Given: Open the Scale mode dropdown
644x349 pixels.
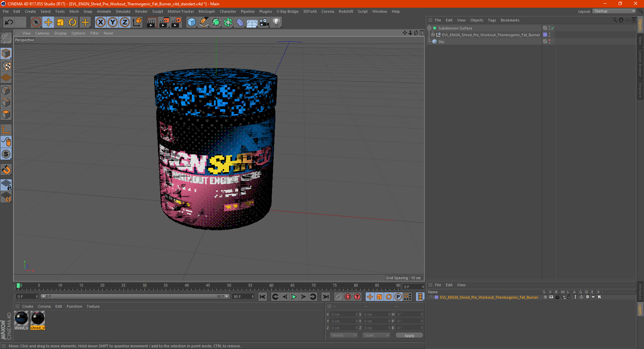Looking at the screenshot, I should tap(376, 335).
